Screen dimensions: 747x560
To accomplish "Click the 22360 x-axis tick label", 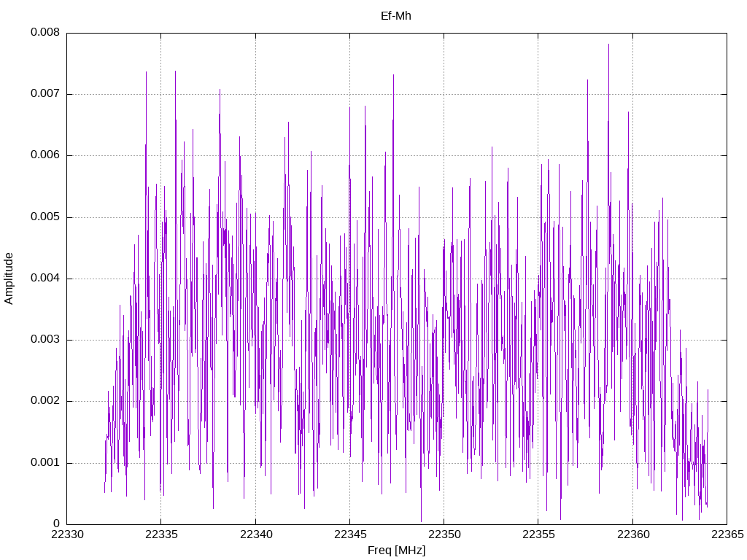I will [x=633, y=534].
